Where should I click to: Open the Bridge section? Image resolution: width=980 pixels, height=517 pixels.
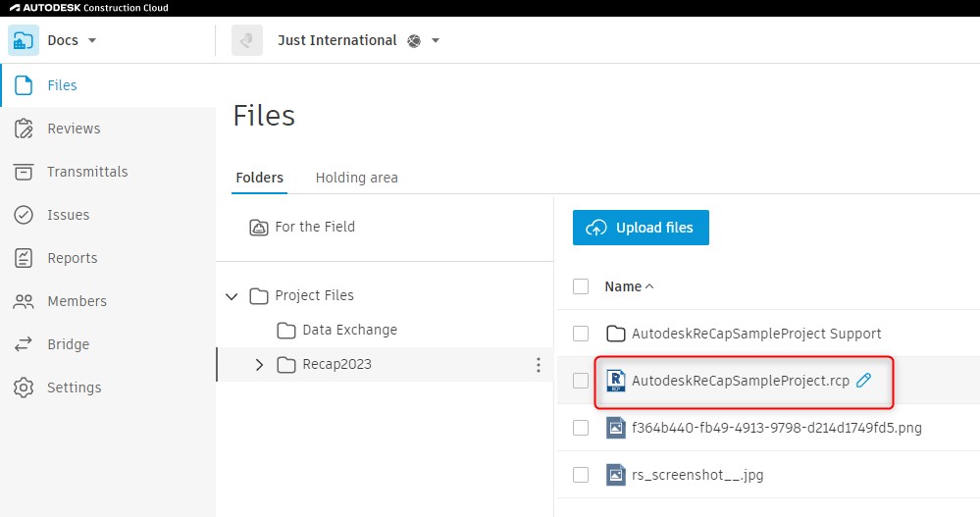[68, 344]
